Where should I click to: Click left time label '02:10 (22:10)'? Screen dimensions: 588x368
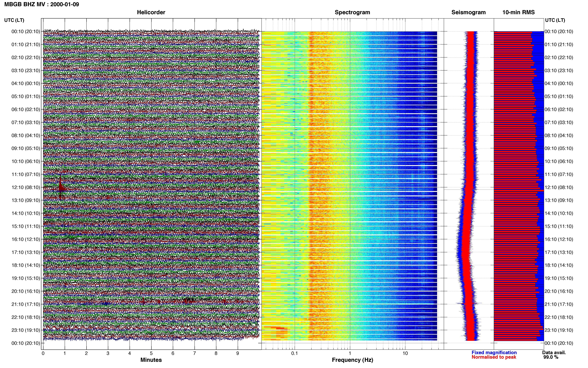[26, 57]
